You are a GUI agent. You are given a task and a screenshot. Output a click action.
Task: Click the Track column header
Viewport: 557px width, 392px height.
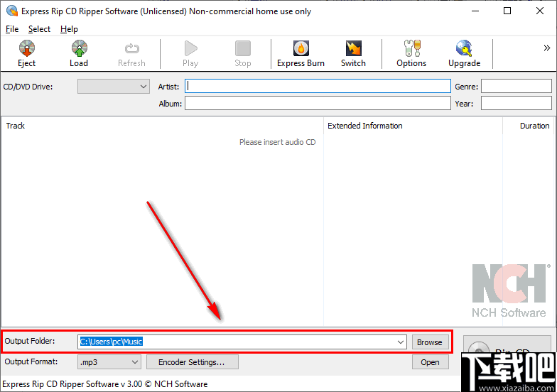(16, 126)
